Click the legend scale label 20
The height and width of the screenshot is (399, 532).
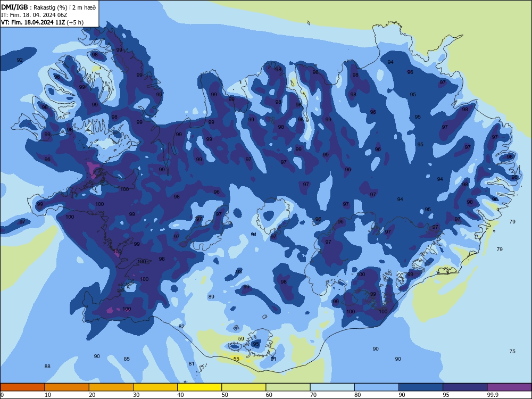(x=92, y=395)
